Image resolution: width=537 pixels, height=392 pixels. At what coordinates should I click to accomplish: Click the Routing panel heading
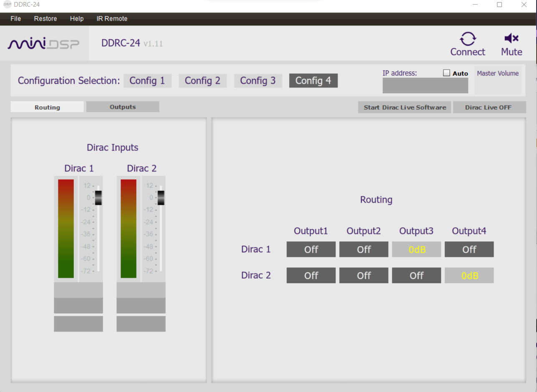tap(376, 200)
